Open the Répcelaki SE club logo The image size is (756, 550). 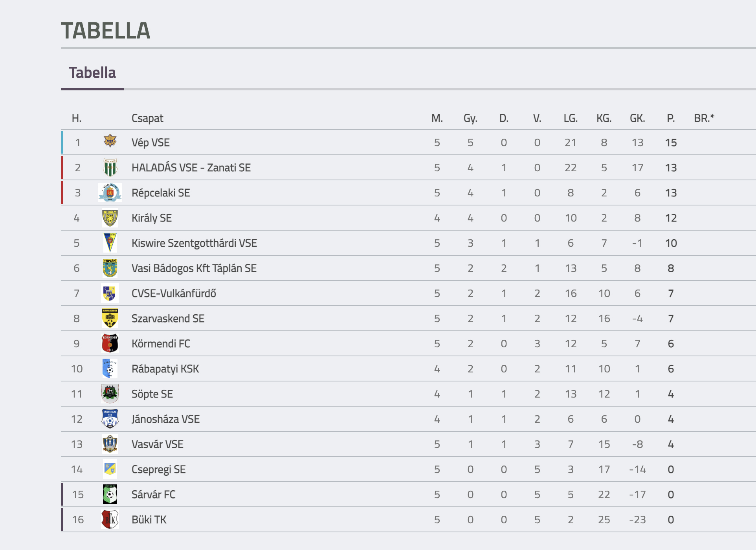pyautogui.click(x=110, y=193)
